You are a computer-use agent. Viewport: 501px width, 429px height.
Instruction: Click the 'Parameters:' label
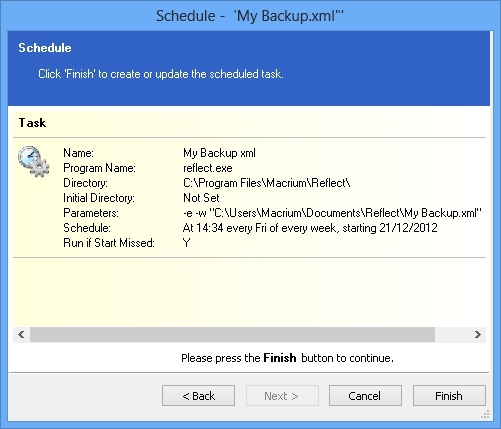(x=91, y=213)
